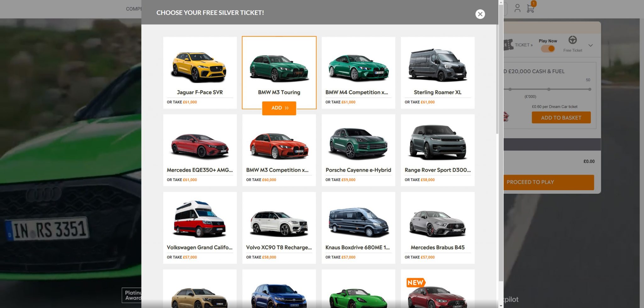Expand the ticket panel chevron
This screenshot has height=308, width=644.
590,45
